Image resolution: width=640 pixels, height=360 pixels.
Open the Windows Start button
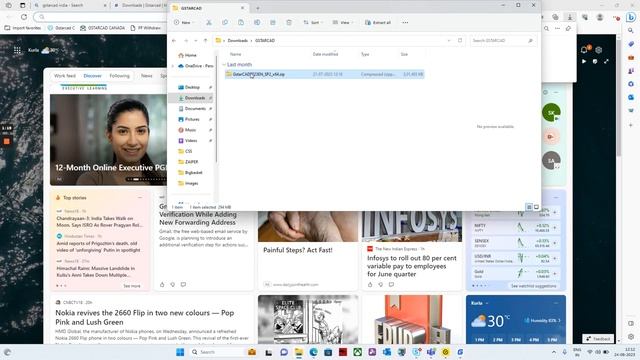[x=180, y=352]
